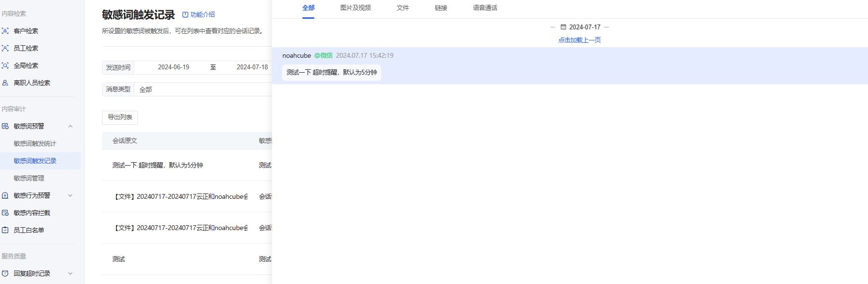Switch to the 全部 tab
Image resolution: width=868 pixels, height=284 pixels.
click(308, 8)
